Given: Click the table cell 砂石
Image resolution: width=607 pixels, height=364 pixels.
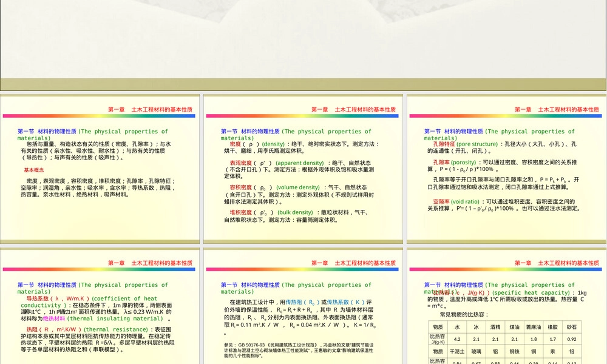Looking at the screenshot, I should 572,327.
